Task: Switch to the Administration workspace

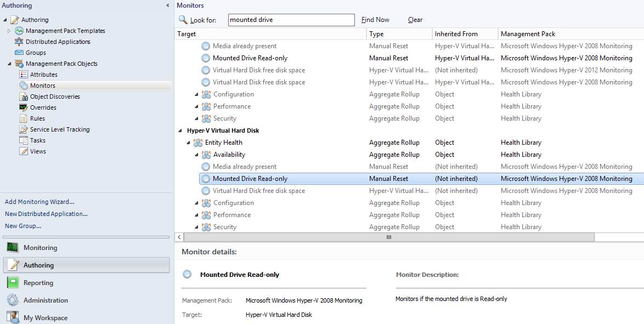Action: pyautogui.click(x=86, y=300)
